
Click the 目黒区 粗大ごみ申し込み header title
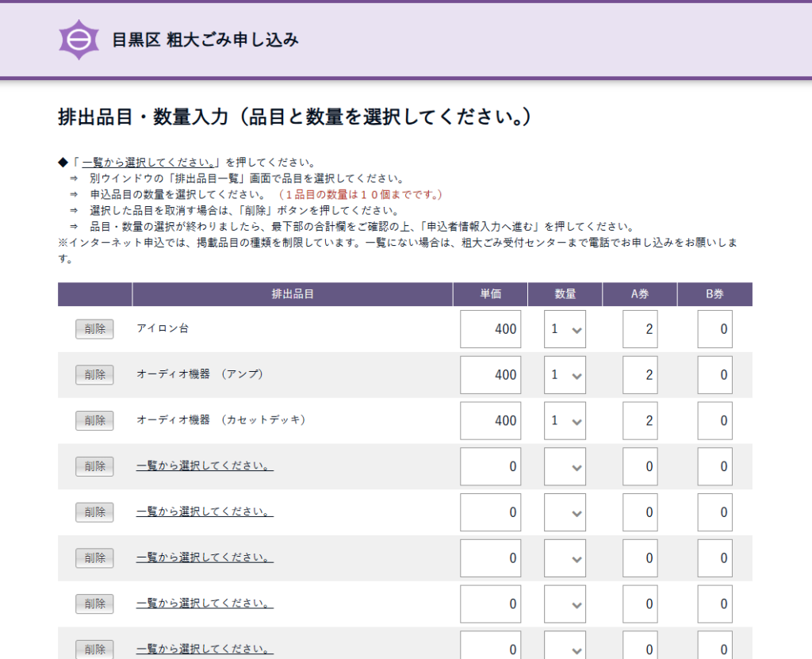click(205, 40)
